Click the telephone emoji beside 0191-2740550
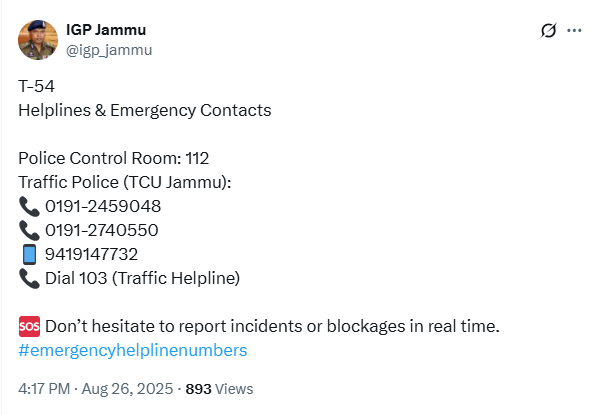The width and height of the screenshot is (598, 415). [x=29, y=230]
